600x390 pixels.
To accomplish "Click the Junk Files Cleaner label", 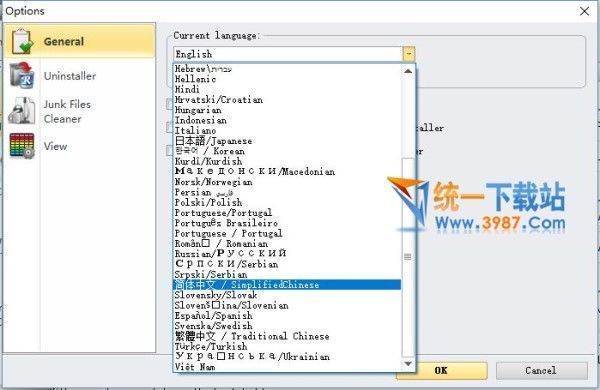I will pyautogui.click(x=67, y=111).
